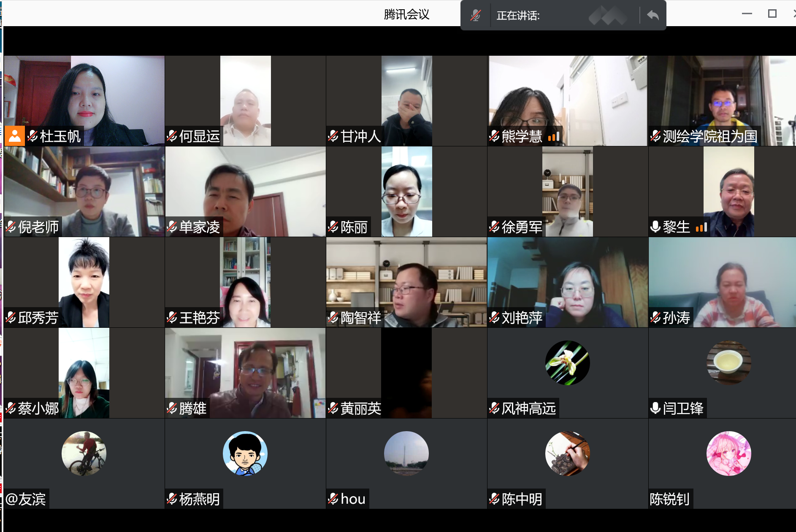The height and width of the screenshot is (532, 796).
Task: Click the muted mic icon beside 熊学慧
Action: [x=494, y=136]
